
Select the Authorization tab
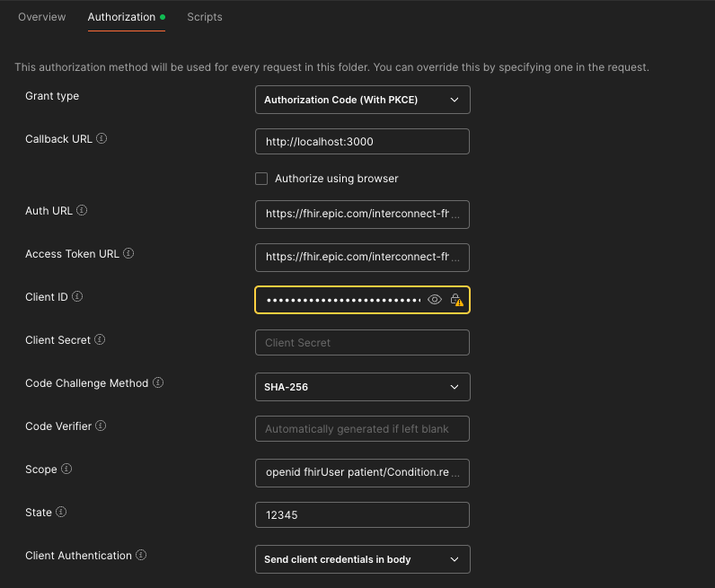click(x=126, y=17)
